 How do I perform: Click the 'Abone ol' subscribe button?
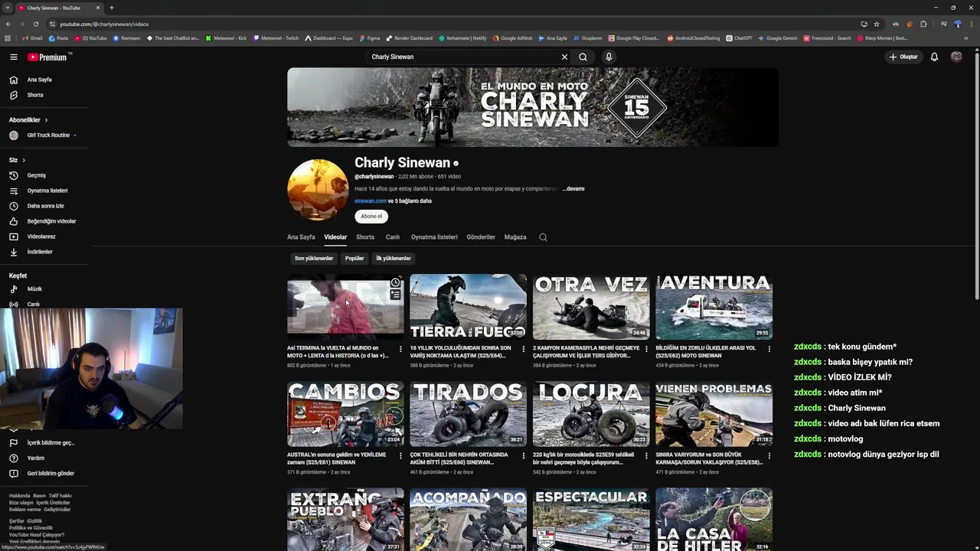tap(371, 217)
